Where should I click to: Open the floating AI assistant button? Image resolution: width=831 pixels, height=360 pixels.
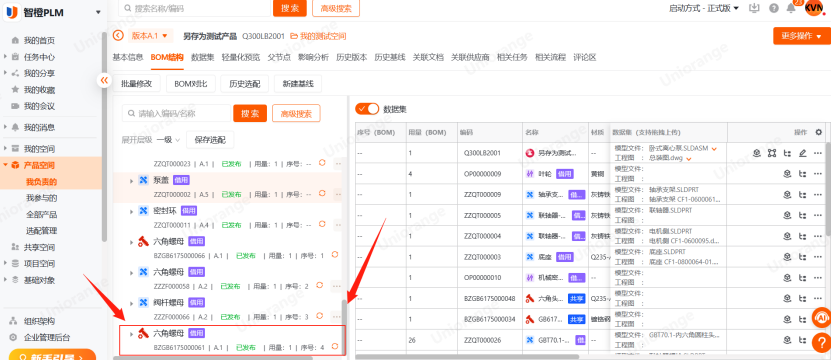pos(821,317)
